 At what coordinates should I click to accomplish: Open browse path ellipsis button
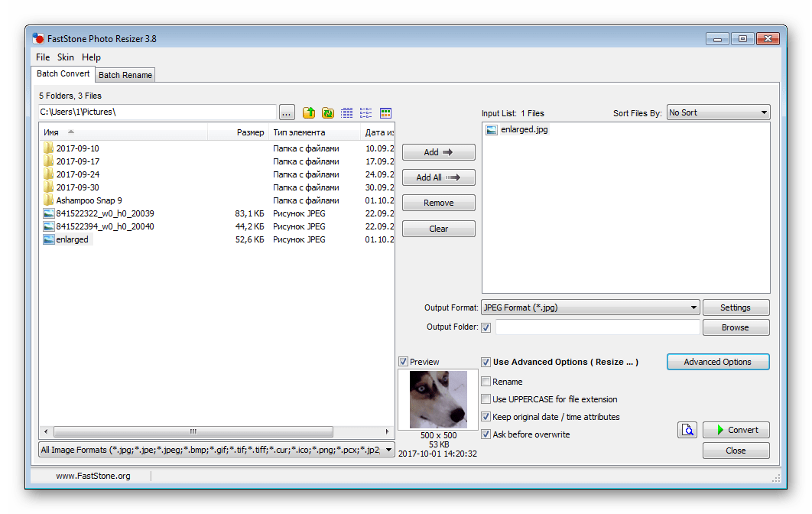click(287, 112)
